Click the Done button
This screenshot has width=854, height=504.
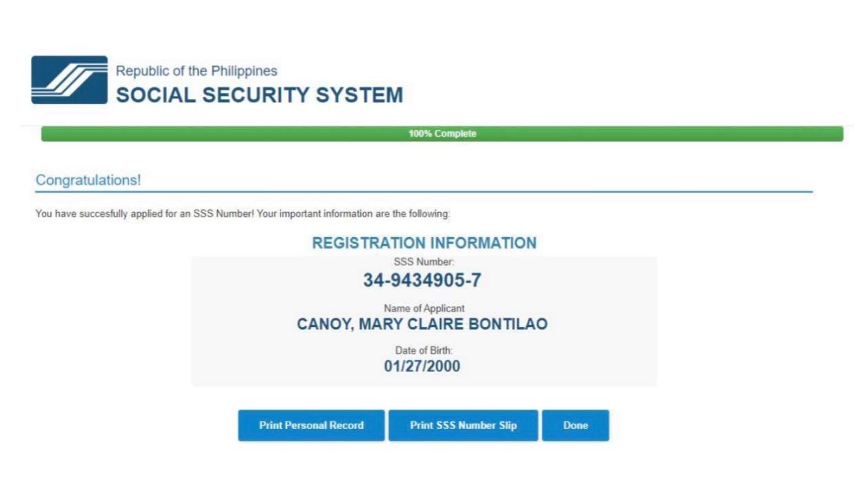coord(576,426)
